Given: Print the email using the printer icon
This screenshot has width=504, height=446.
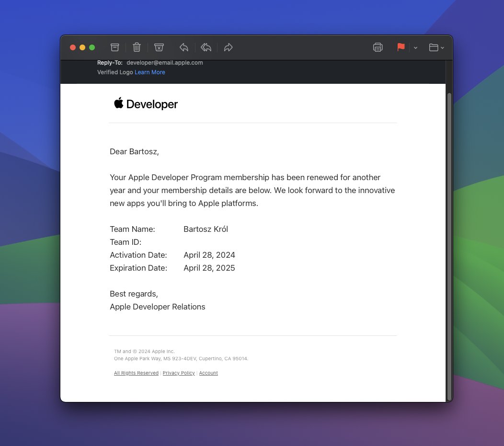Looking at the screenshot, I should (378, 47).
